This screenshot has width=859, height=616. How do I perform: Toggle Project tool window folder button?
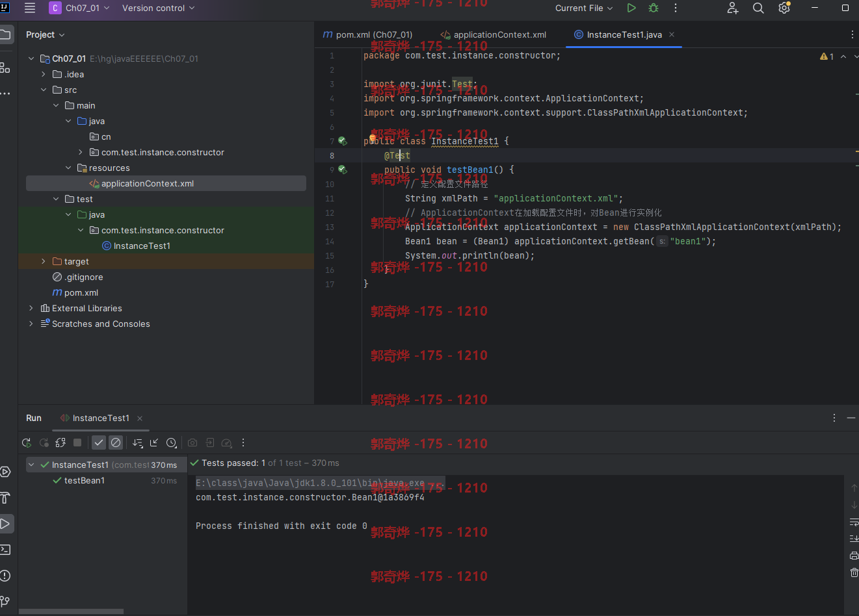tap(6, 34)
